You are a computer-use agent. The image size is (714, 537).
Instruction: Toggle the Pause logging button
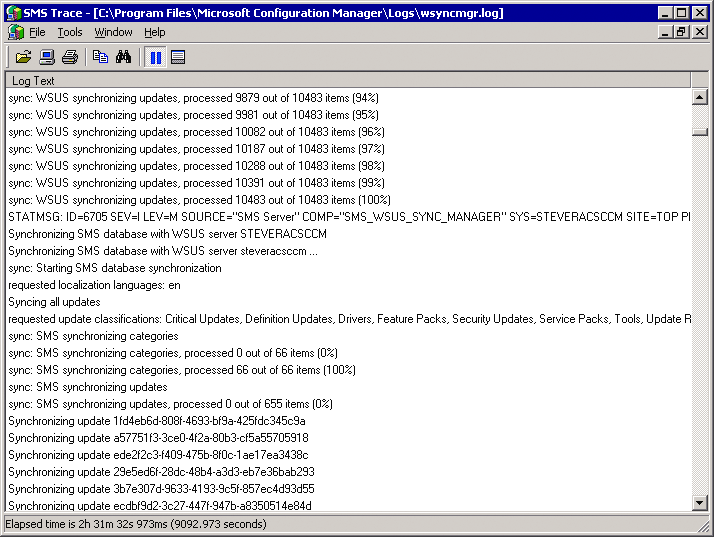coord(155,57)
